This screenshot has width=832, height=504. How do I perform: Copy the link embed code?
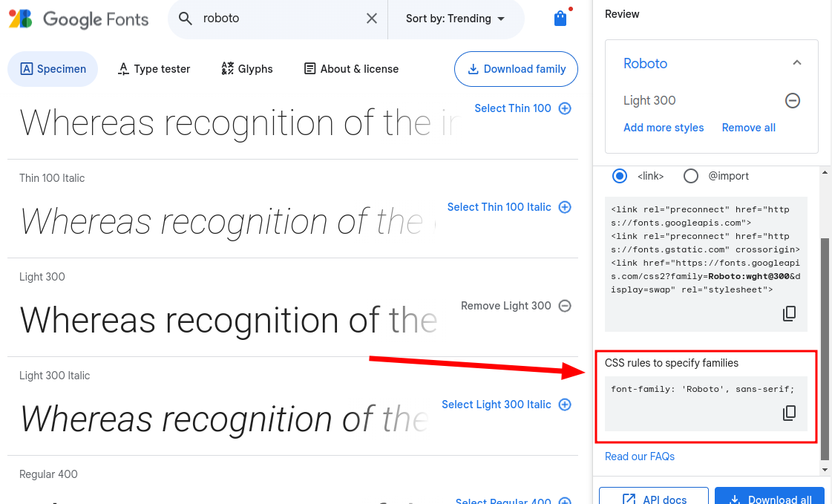click(x=790, y=313)
